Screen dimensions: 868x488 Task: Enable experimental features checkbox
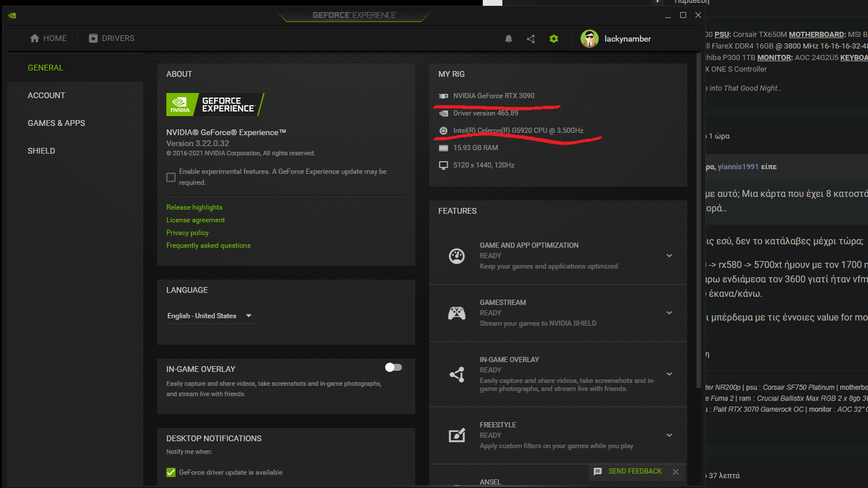(171, 177)
